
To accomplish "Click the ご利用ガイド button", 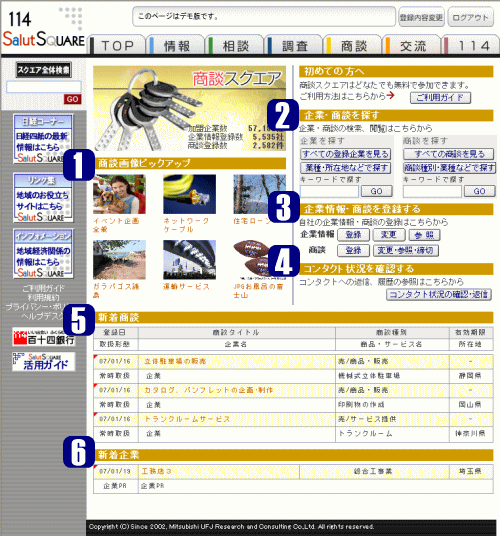I will [x=440, y=98].
